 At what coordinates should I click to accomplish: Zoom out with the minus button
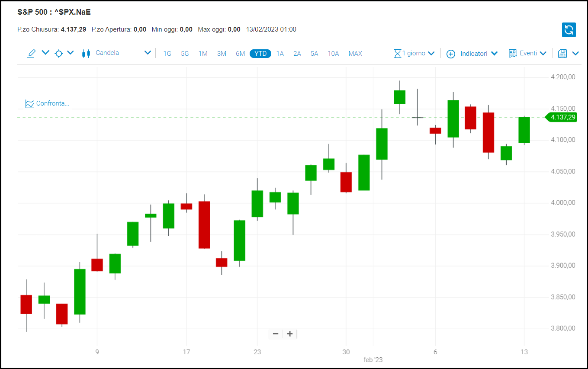[276, 334]
